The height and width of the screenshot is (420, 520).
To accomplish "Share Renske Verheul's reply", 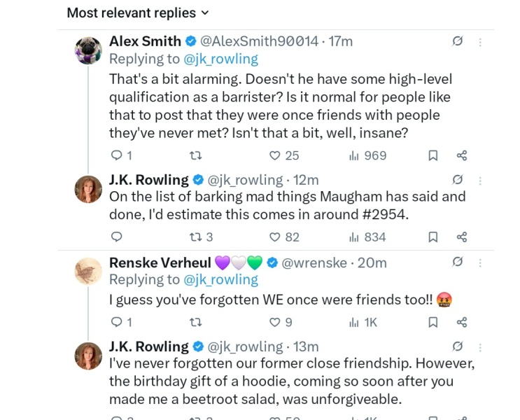I will [x=462, y=322].
